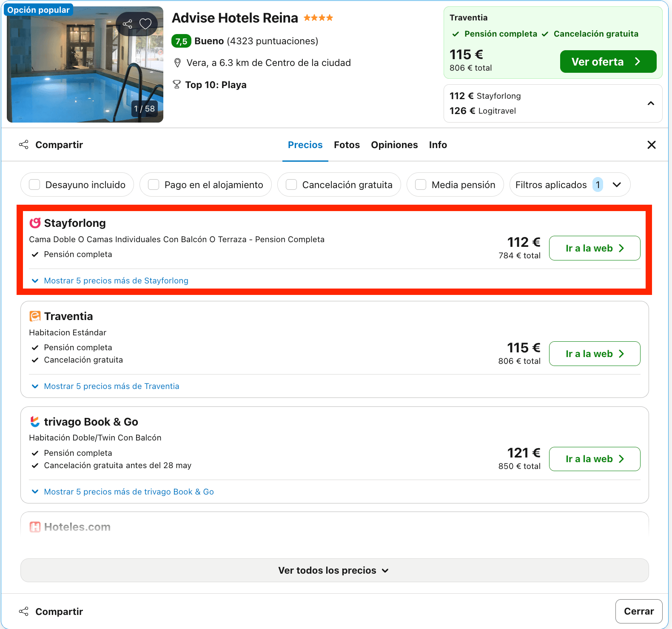Click the 1 / 58 photo counter

pyautogui.click(x=144, y=109)
